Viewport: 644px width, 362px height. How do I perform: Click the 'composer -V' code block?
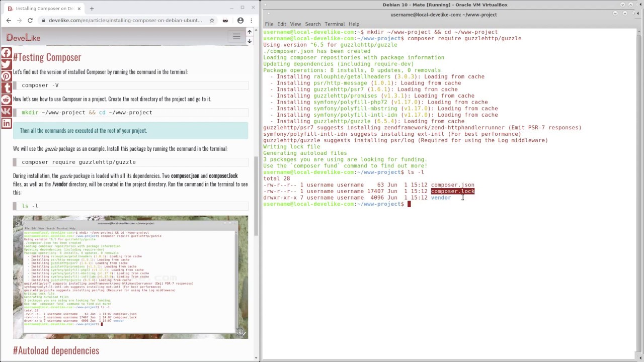pos(131,85)
